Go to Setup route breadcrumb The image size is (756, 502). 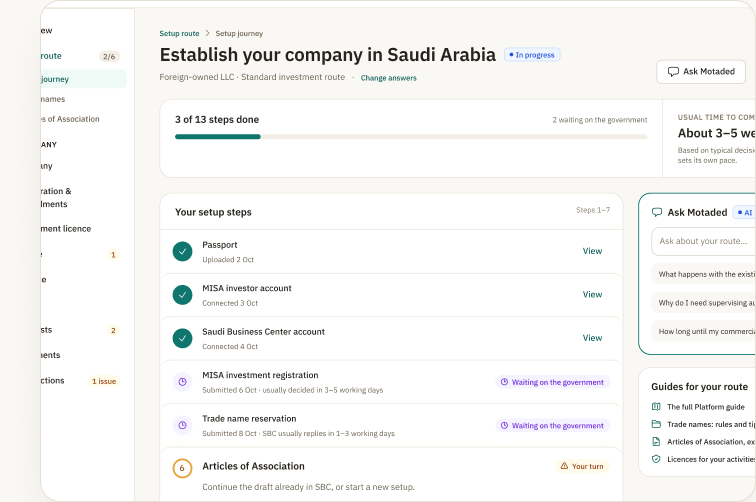pos(179,33)
